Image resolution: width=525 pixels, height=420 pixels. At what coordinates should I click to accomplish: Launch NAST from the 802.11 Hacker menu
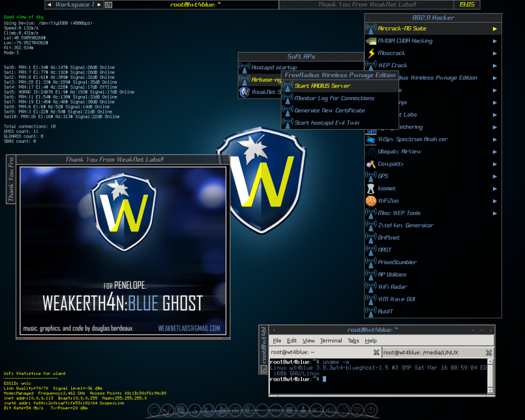[433, 250]
